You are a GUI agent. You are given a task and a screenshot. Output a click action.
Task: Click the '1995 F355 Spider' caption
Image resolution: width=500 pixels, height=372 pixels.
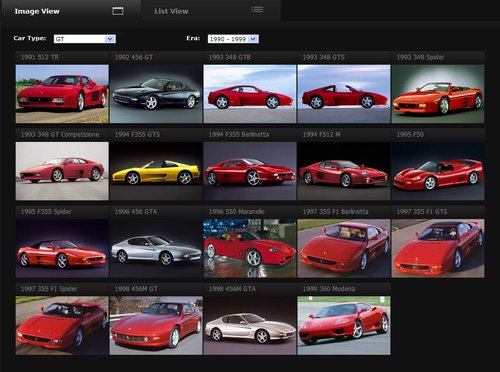point(46,212)
